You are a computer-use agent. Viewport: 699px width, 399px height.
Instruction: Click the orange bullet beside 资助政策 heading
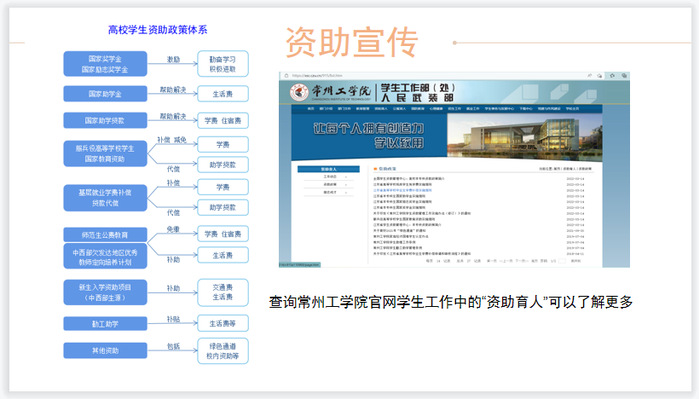(375, 169)
